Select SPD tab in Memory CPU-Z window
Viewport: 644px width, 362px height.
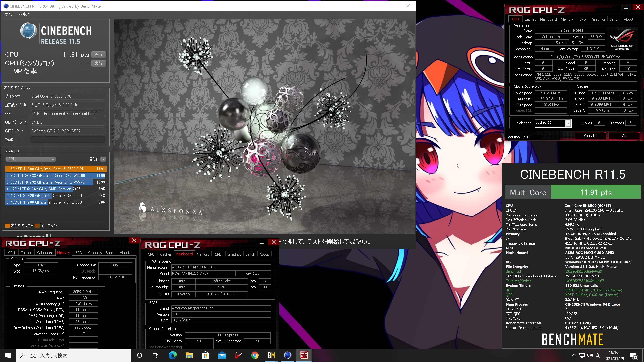click(79, 253)
